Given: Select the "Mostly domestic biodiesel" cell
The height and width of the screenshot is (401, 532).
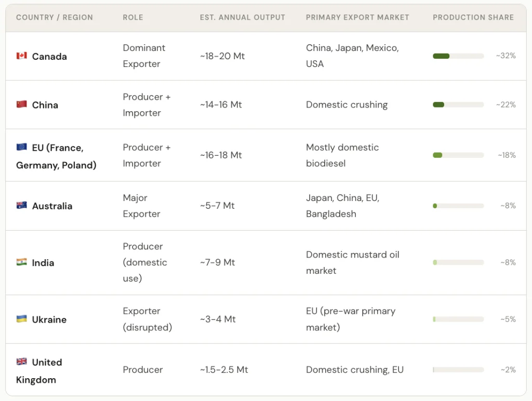Looking at the screenshot, I should pos(342,155).
